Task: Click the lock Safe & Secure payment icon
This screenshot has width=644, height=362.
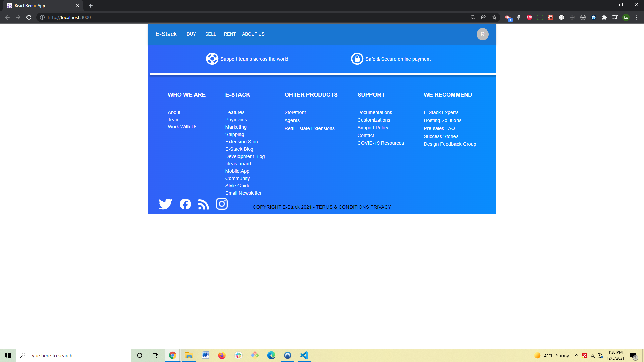Action: [357, 58]
